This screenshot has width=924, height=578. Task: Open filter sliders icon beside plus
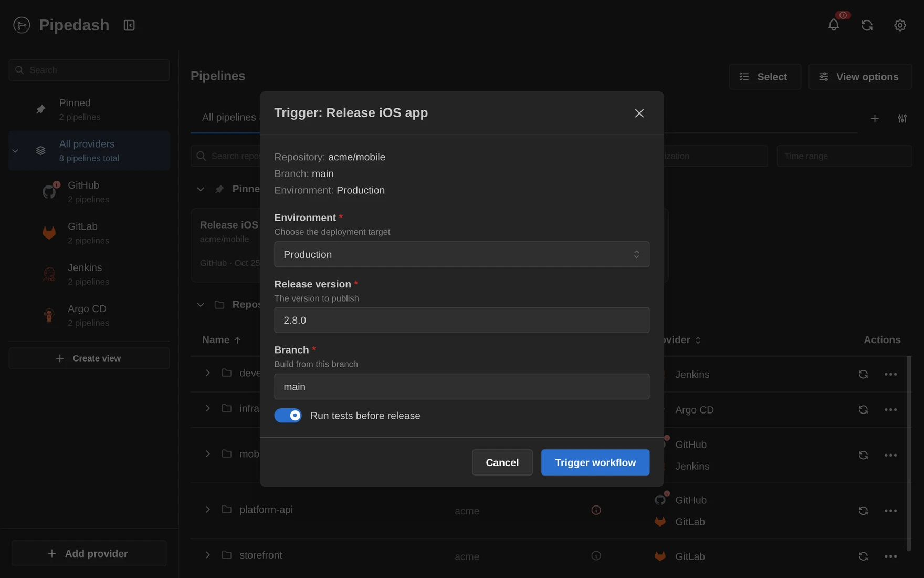(x=902, y=118)
